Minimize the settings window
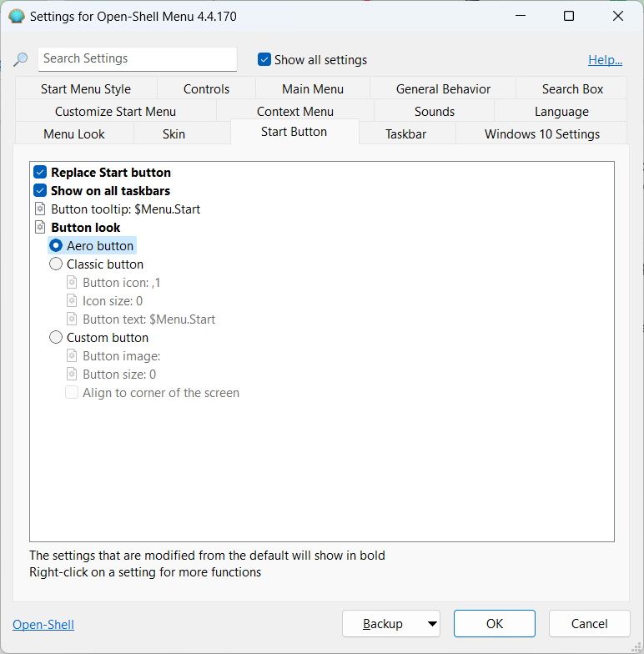644x654 pixels. 521,16
